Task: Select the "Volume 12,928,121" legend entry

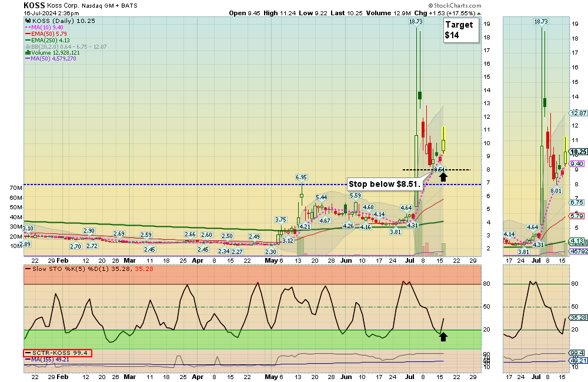Action: (x=52, y=53)
